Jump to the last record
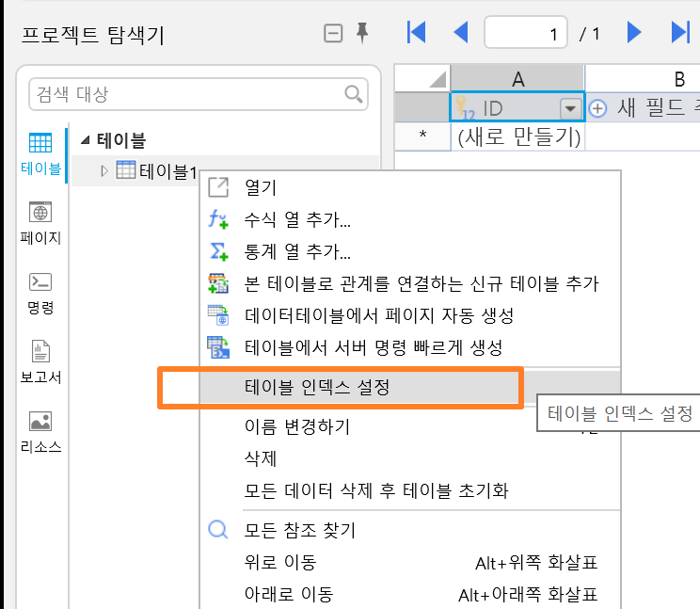Screen dimensions: 700x609 [680, 33]
